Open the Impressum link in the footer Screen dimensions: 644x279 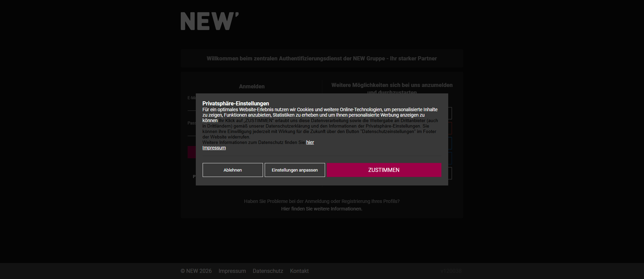tap(232, 271)
